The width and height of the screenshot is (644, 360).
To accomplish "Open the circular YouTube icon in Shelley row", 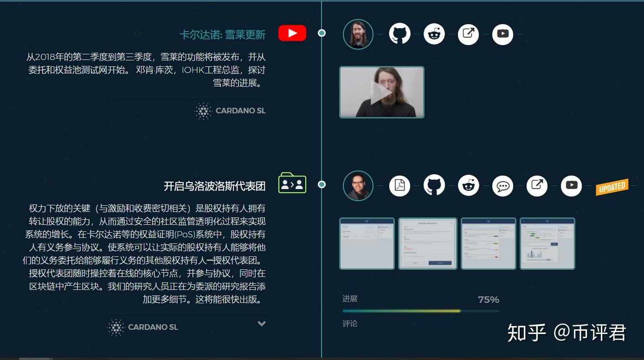I will [502, 34].
